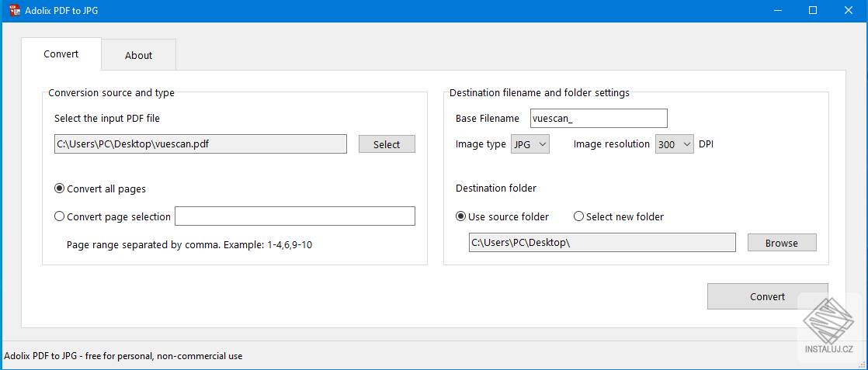Switch to the About tab
Viewport: 868px width, 370px height.
tap(138, 55)
